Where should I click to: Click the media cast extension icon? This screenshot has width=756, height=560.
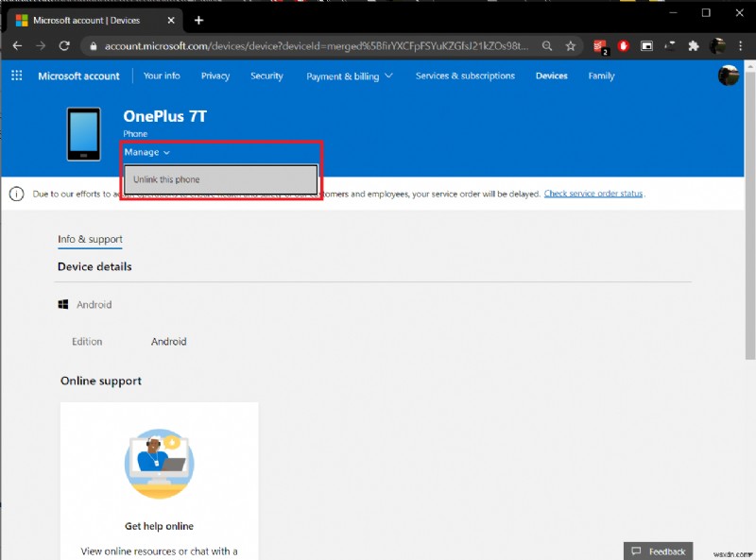670,45
